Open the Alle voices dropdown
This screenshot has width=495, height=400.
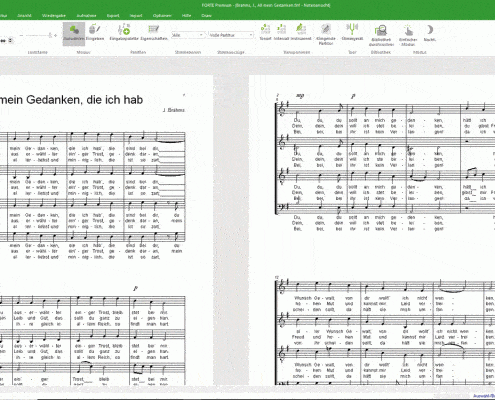(188, 35)
